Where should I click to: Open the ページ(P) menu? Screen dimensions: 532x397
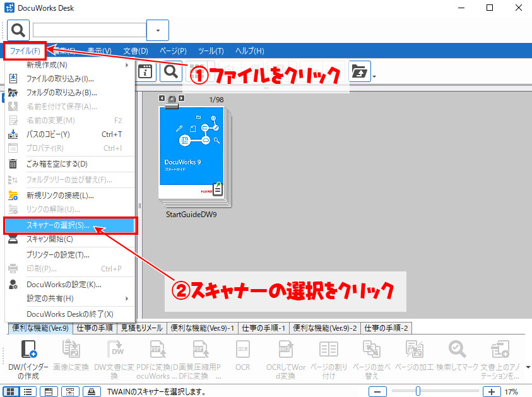pos(173,51)
